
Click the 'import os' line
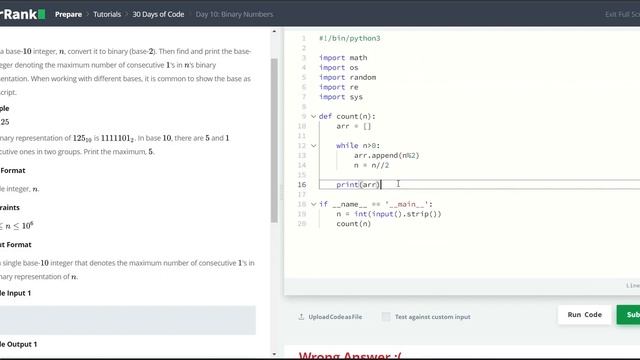339,67
